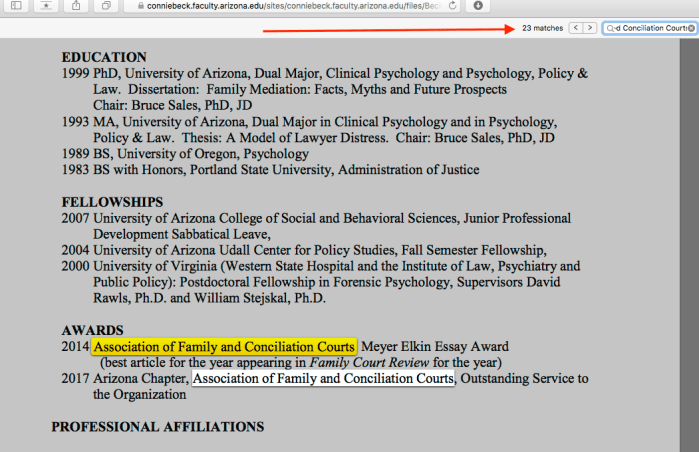Open the Downloads arrow icon

click(477, 6)
